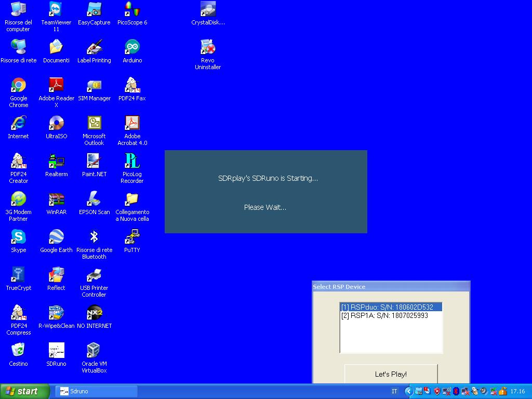The image size is (532, 399).
Task: Click the Reflect desktop icon
Action: 56,275
